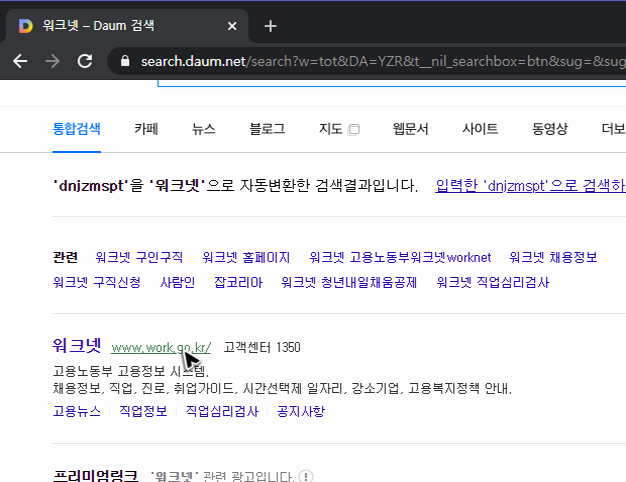Switch to the 블로그 tab
The image size is (626, 482).
point(267,129)
